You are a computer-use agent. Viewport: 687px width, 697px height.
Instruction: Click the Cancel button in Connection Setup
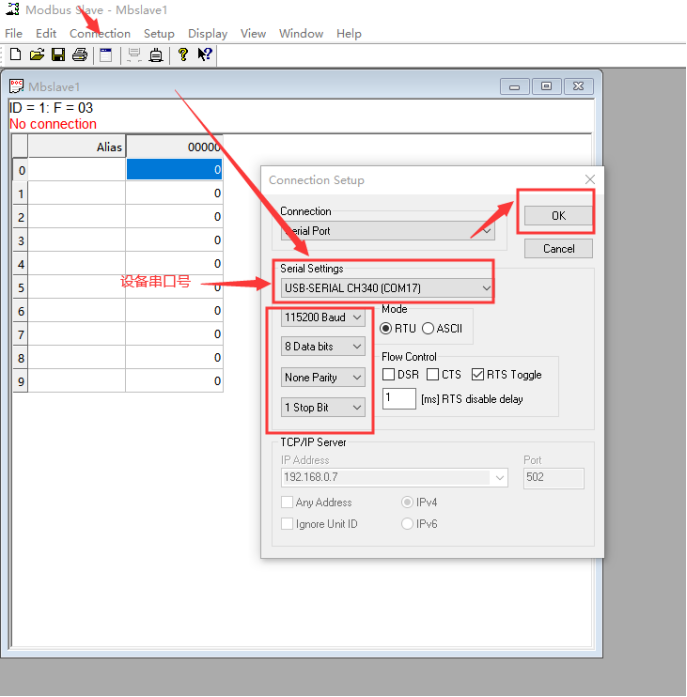pos(558,248)
